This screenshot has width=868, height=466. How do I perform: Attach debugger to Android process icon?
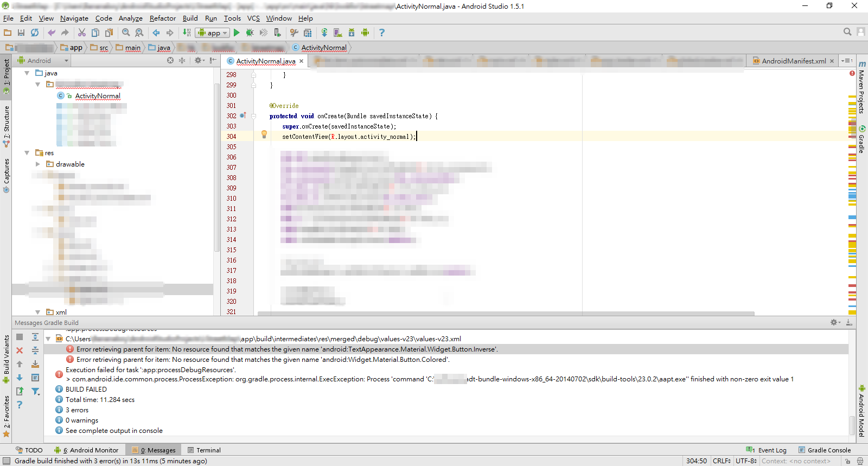tap(277, 33)
